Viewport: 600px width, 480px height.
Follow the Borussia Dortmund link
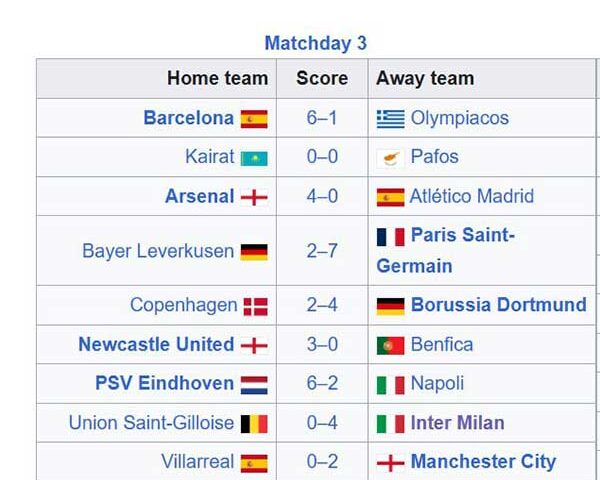[x=498, y=305]
